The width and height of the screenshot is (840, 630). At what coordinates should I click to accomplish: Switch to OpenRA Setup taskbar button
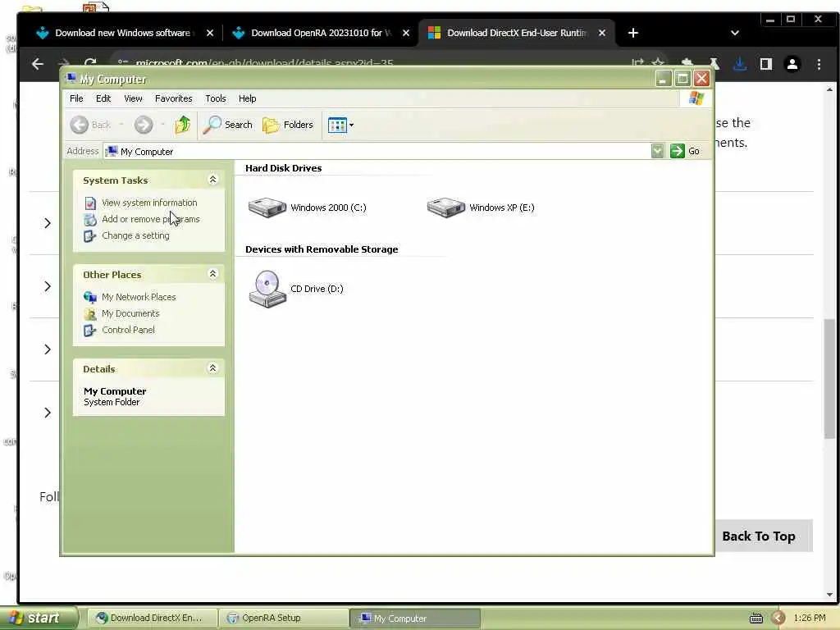point(284,618)
